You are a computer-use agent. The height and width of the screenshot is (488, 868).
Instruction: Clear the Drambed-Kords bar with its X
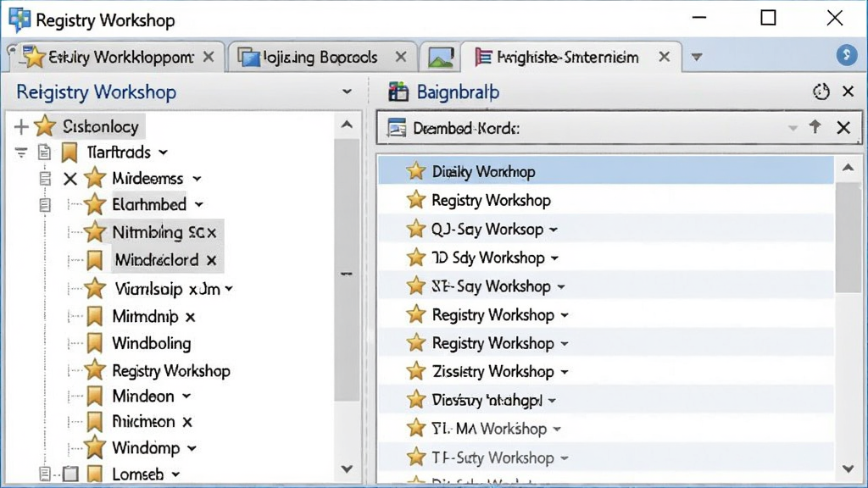click(843, 128)
